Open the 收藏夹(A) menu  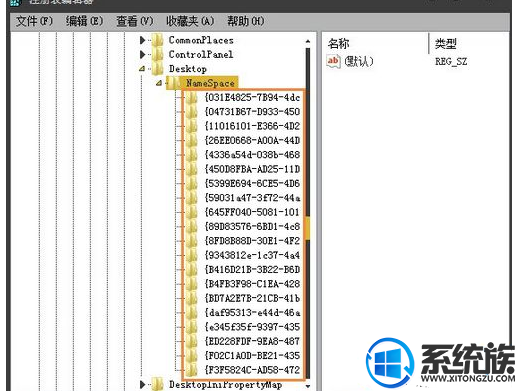[x=190, y=21]
